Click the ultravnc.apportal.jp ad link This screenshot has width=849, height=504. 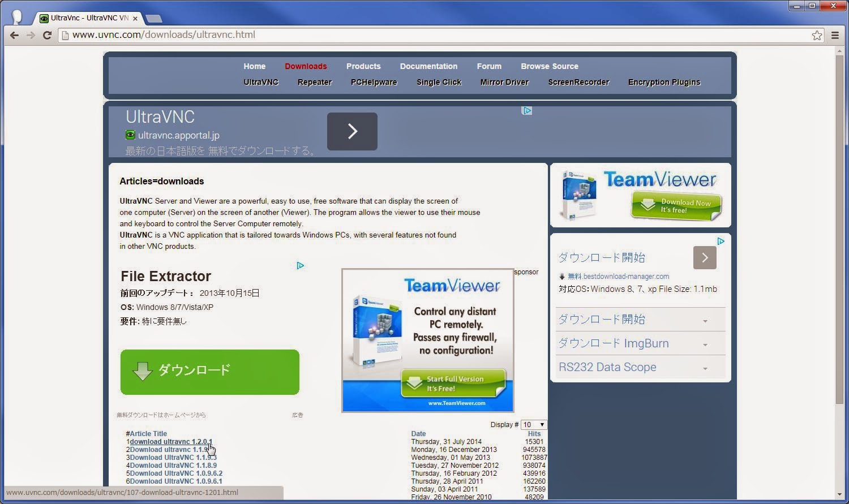(179, 135)
